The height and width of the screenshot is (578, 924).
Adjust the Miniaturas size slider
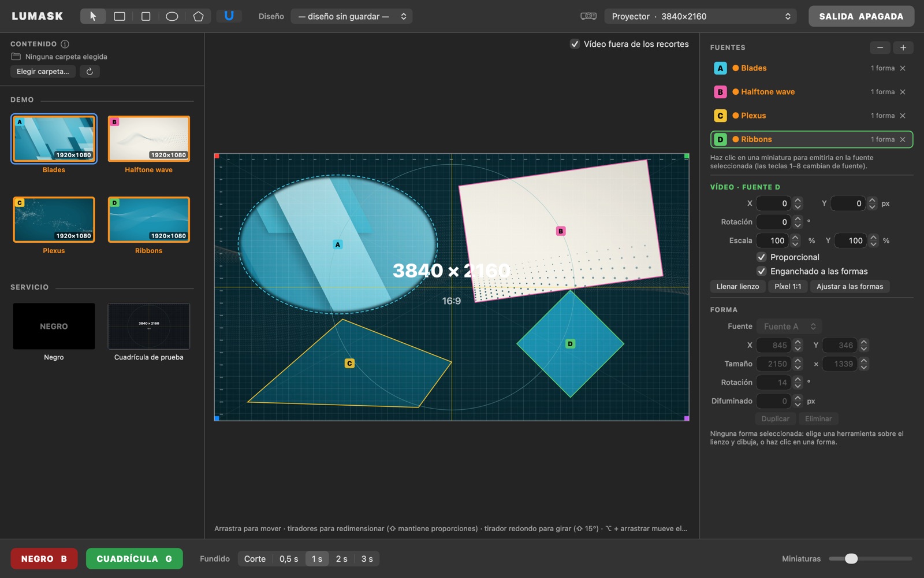[x=870, y=558]
